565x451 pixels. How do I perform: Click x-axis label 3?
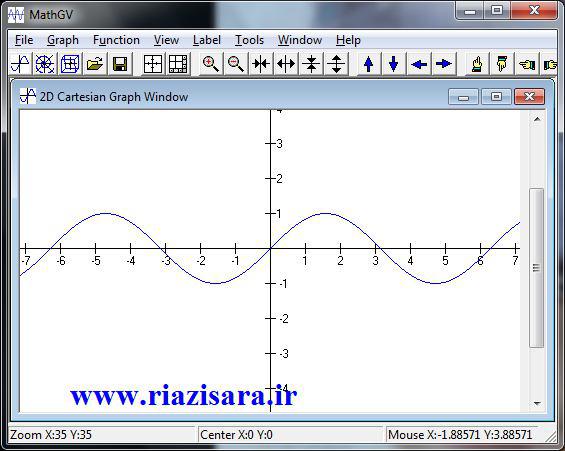coord(375,260)
